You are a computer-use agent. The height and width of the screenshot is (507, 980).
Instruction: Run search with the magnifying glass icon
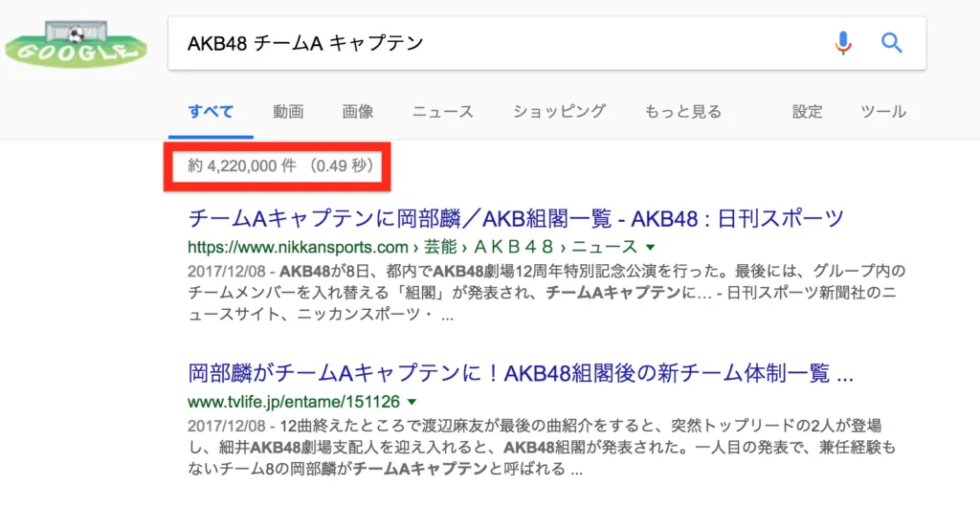click(892, 43)
